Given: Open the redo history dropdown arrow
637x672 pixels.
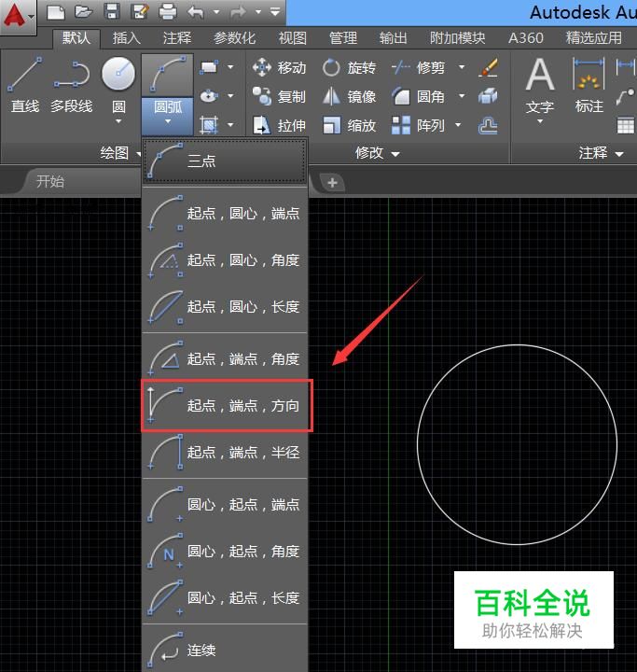Looking at the screenshot, I should tap(258, 12).
